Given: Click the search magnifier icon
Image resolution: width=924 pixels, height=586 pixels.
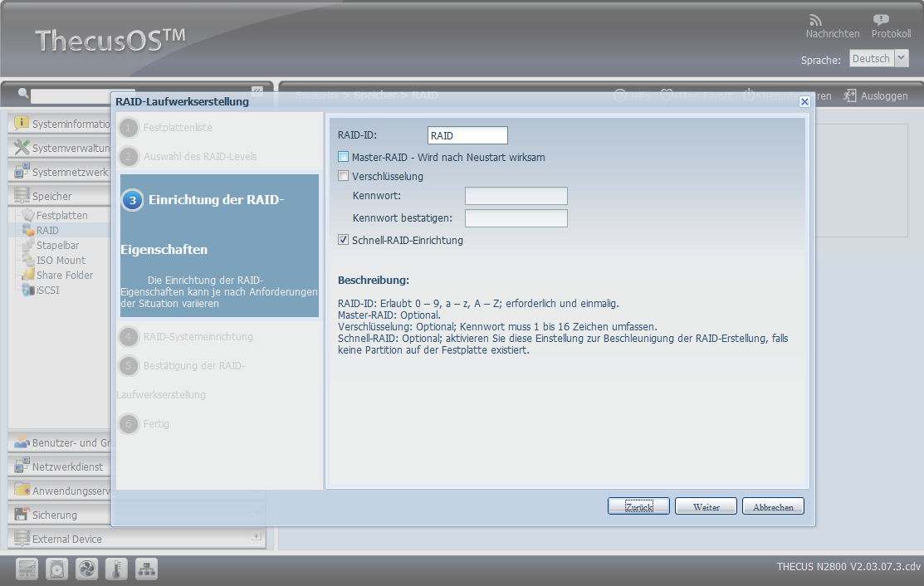Looking at the screenshot, I should (x=23, y=93).
